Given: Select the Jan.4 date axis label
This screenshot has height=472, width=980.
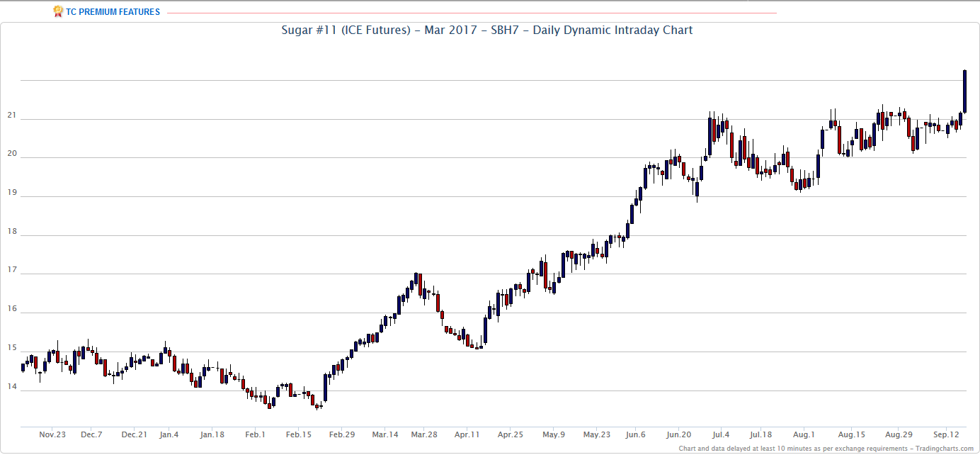Looking at the screenshot, I should [170, 434].
